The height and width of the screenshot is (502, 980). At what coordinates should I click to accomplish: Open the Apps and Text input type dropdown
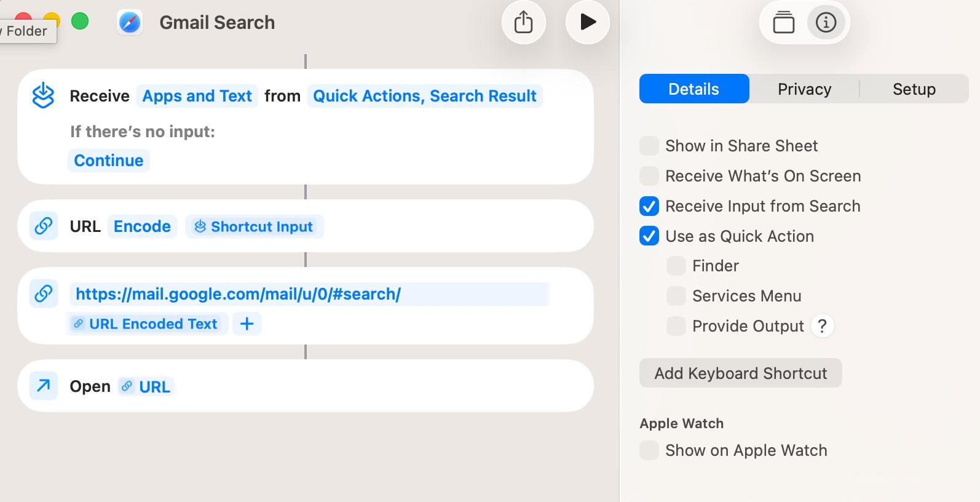click(197, 96)
